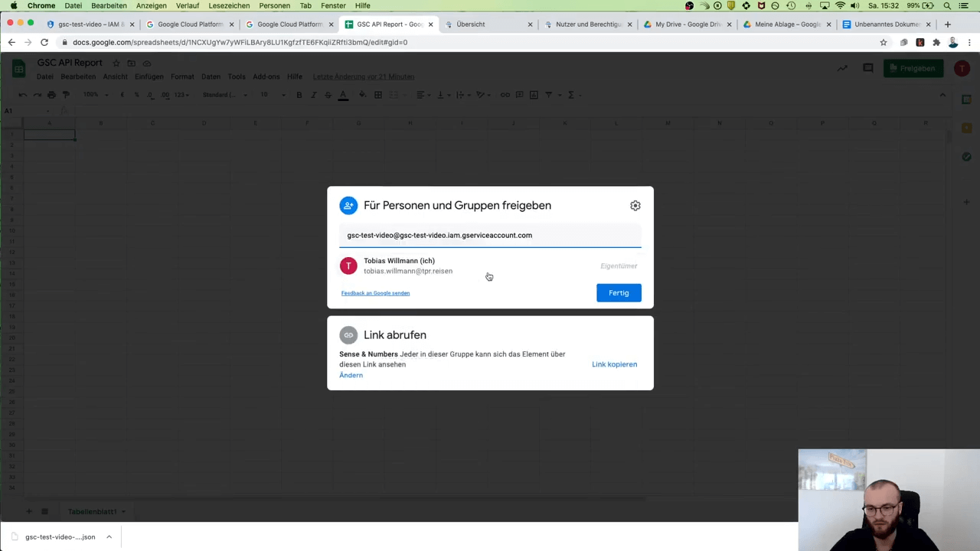Open the Datei menu in Sheets
The image size is (980, 551).
pyautogui.click(x=45, y=77)
